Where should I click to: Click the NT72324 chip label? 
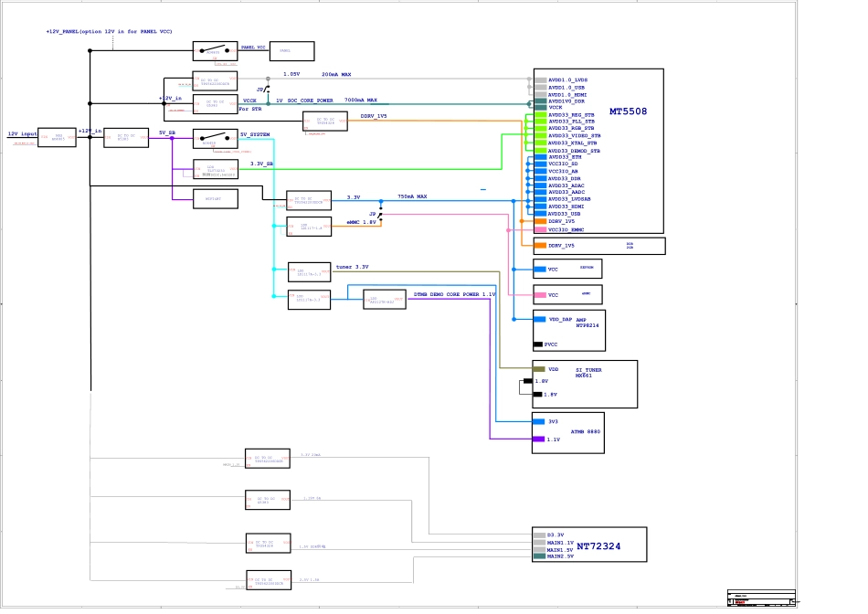tap(598, 545)
